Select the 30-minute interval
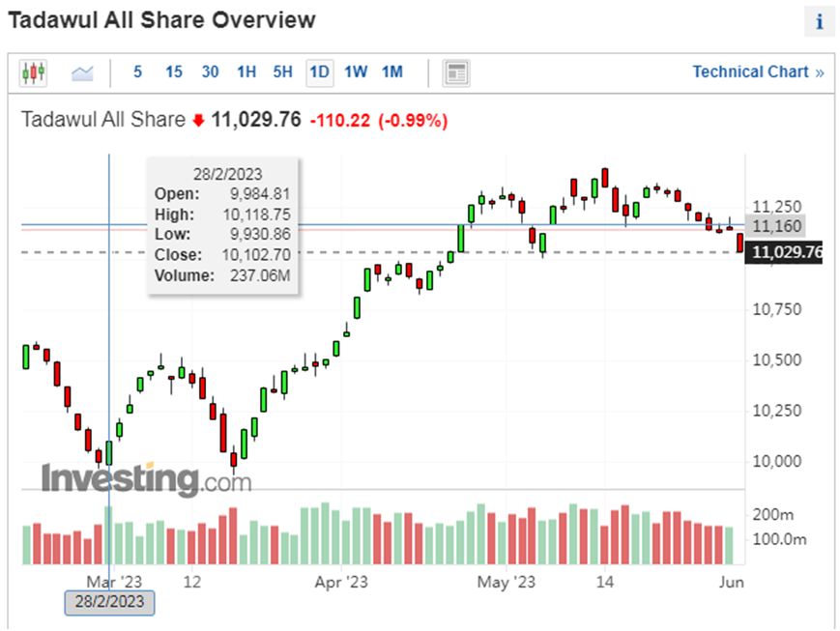 [x=210, y=72]
